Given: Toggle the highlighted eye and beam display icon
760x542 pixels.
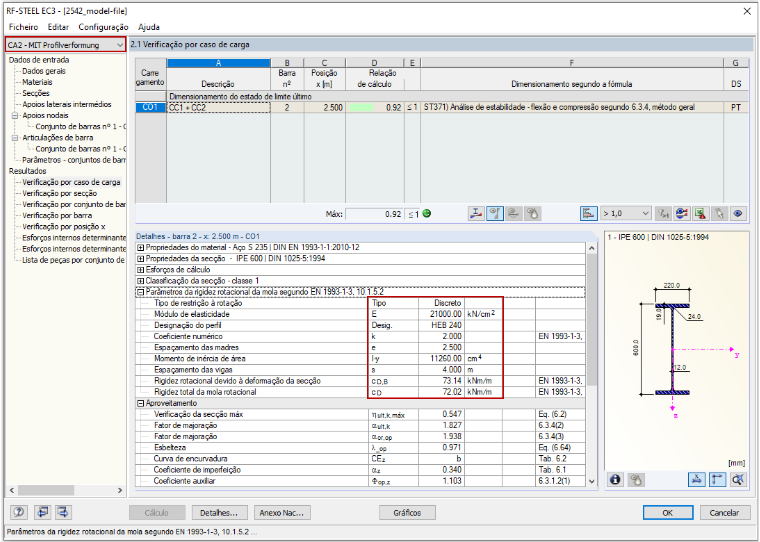Looking at the screenshot, I should (x=495, y=213).
